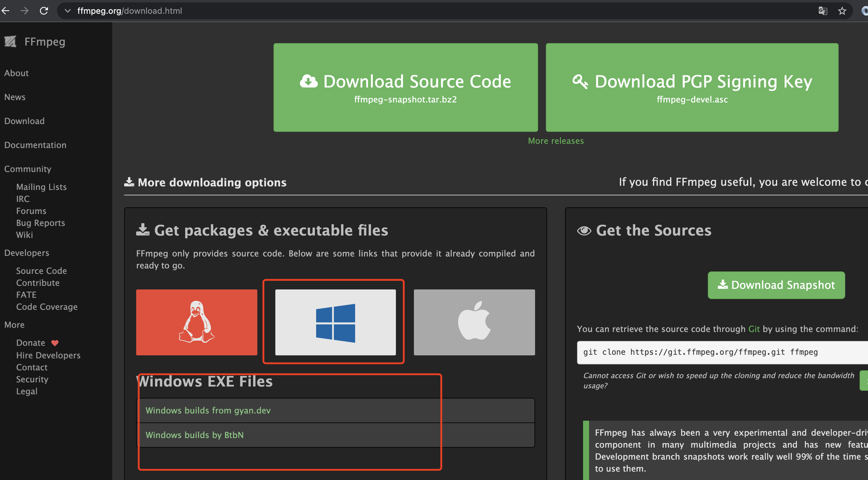Open the FATE link
The image size is (868, 480).
[26, 295]
